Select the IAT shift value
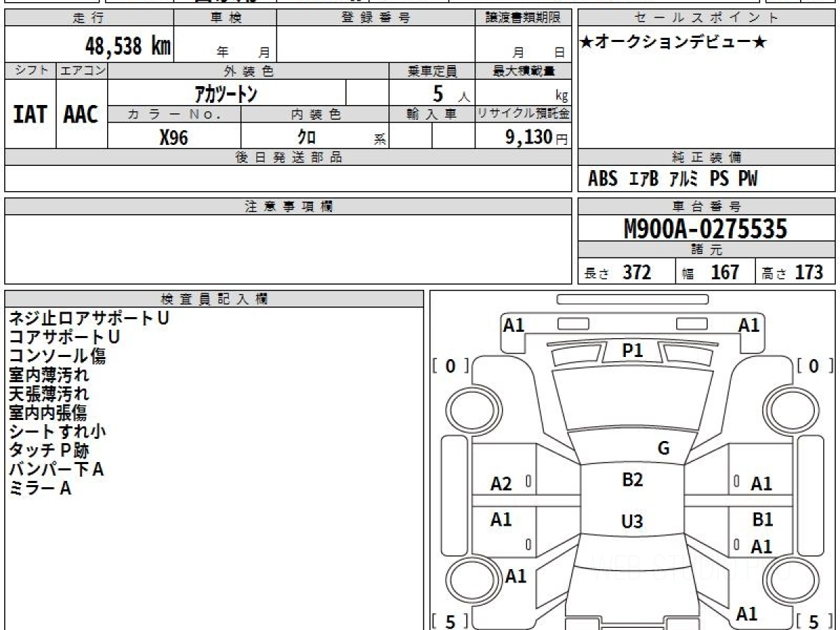840x630 pixels. pos(30,114)
